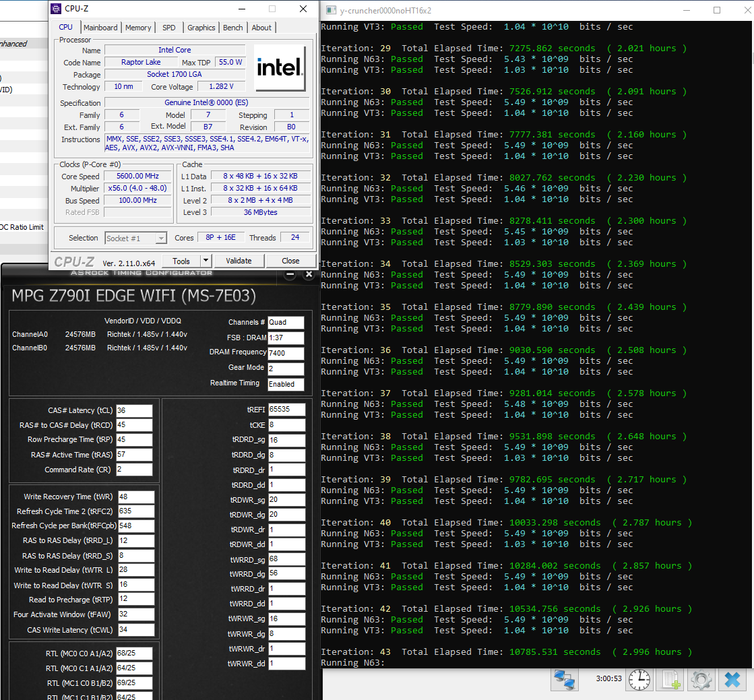Click the Intel logo in CPU-Z
This screenshot has width=754, height=700.
click(x=280, y=68)
